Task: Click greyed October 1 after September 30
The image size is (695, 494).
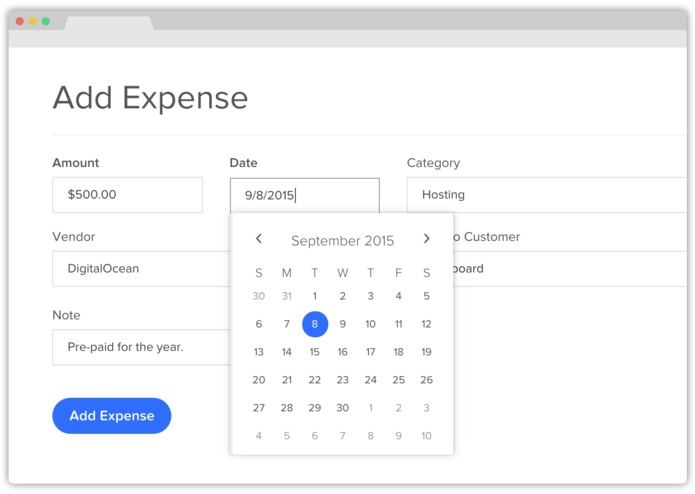Action: pyautogui.click(x=371, y=408)
